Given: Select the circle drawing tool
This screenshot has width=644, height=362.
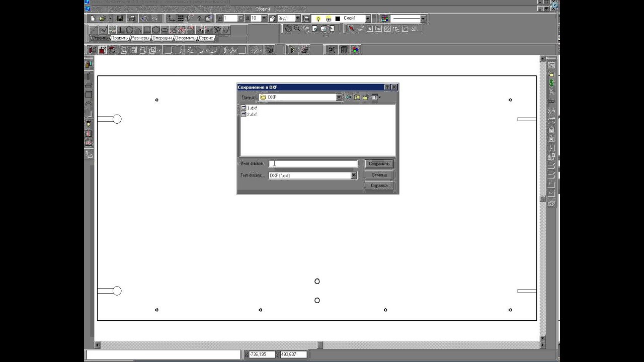Looking at the screenshot, I should [x=129, y=30].
